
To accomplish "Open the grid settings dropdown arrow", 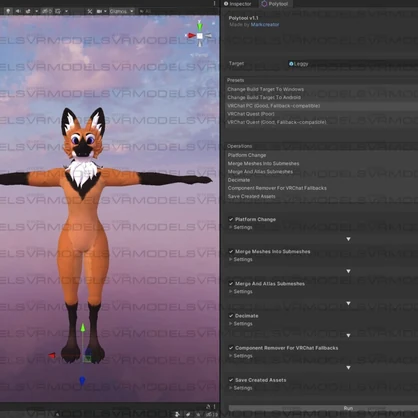I will click(66, 11).
